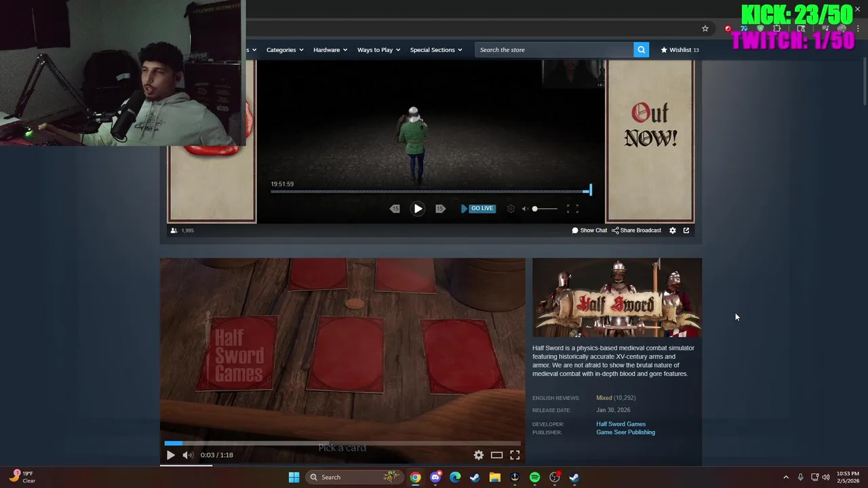868x488 pixels.
Task: Pop out broadcast in new window
Action: 686,230
